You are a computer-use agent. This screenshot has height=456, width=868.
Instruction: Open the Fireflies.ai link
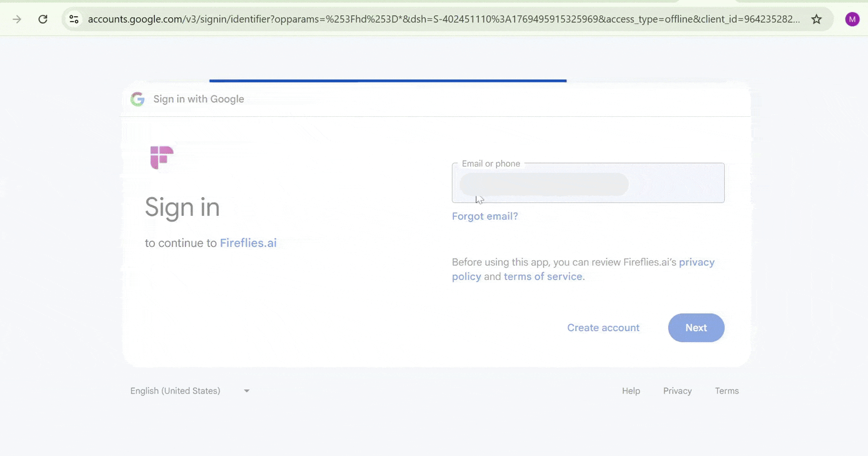coord(248,243)
